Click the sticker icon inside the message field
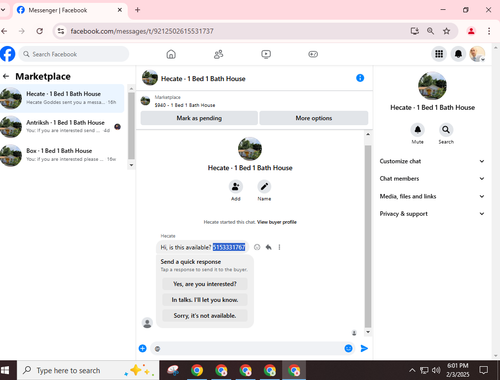Viewport: 500px width, 380px height. coord(158,349)
